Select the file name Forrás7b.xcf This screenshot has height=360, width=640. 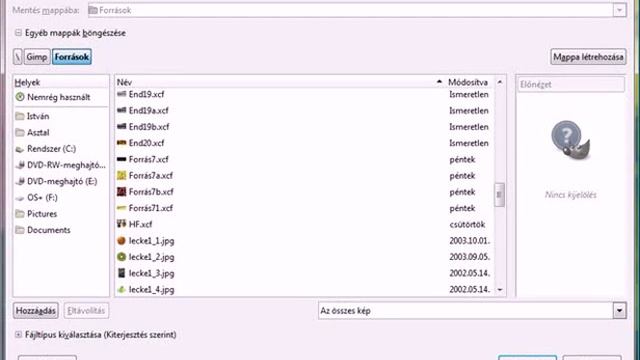(151, 191)
